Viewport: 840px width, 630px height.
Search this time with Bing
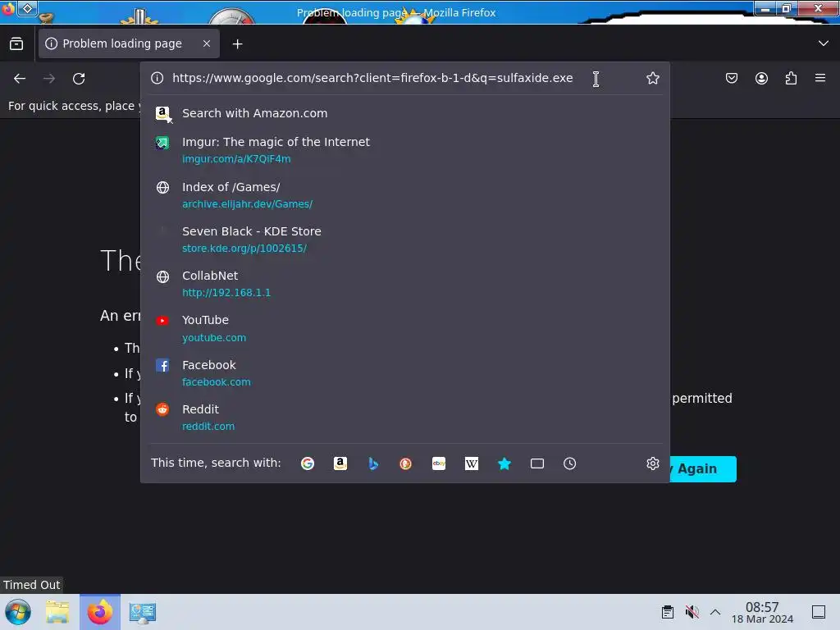point(373,463)
